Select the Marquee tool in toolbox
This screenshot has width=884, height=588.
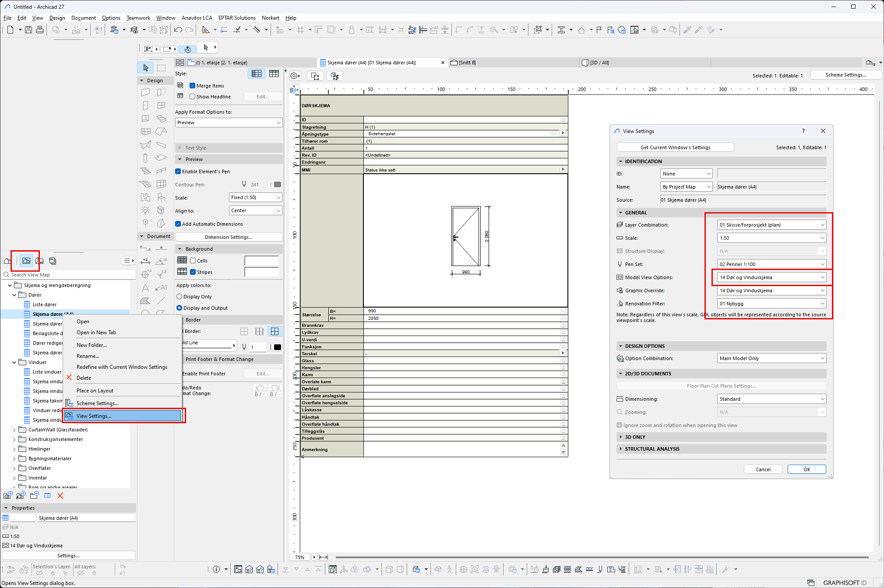coord(162,68)
